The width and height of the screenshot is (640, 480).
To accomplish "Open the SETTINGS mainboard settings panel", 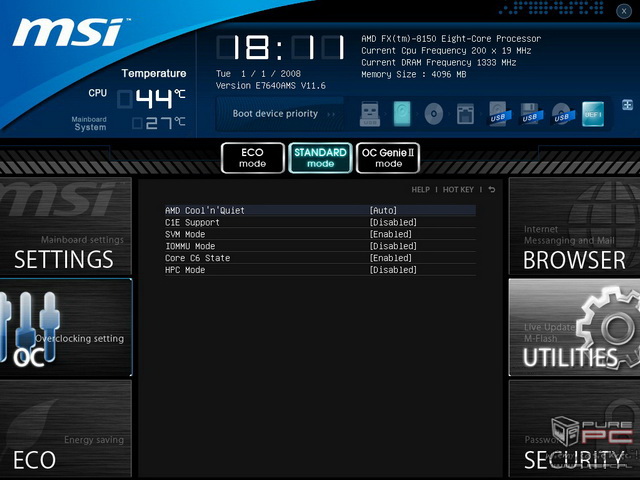I will pyautogui.click(x=66, y=226).
